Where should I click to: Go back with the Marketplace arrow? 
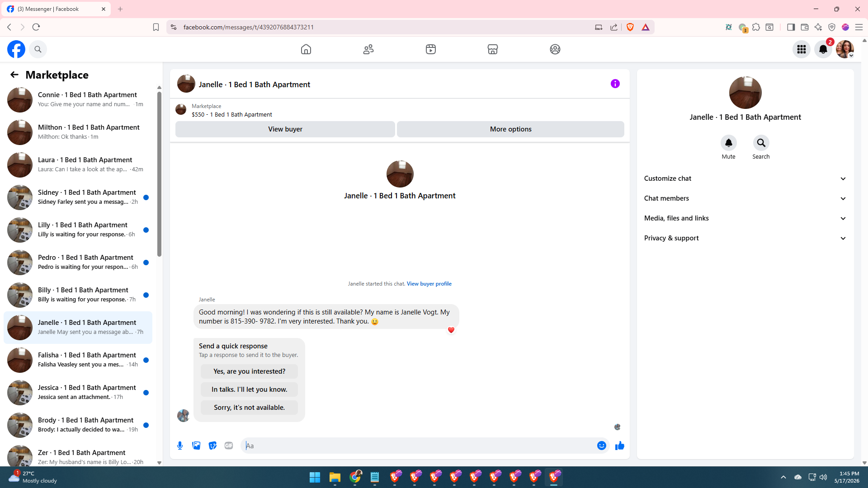point(14,75)
